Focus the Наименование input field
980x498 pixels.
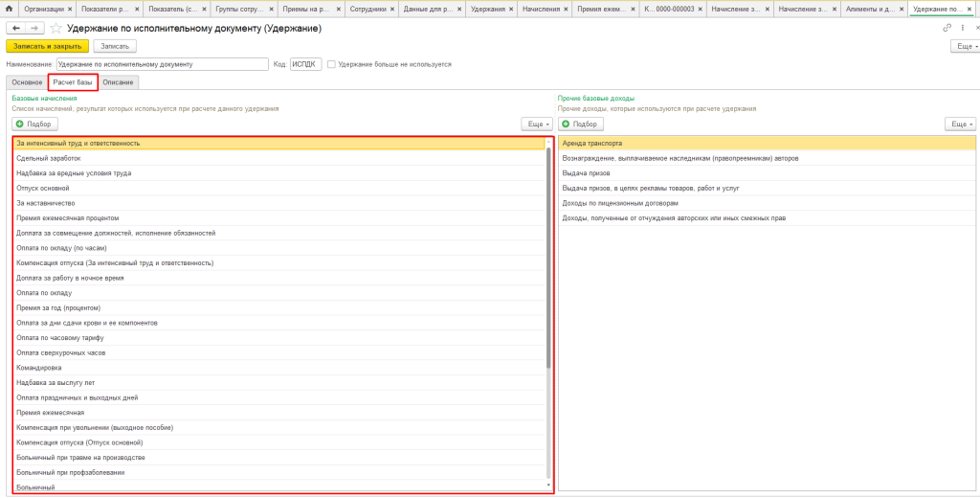pos(163,64)
